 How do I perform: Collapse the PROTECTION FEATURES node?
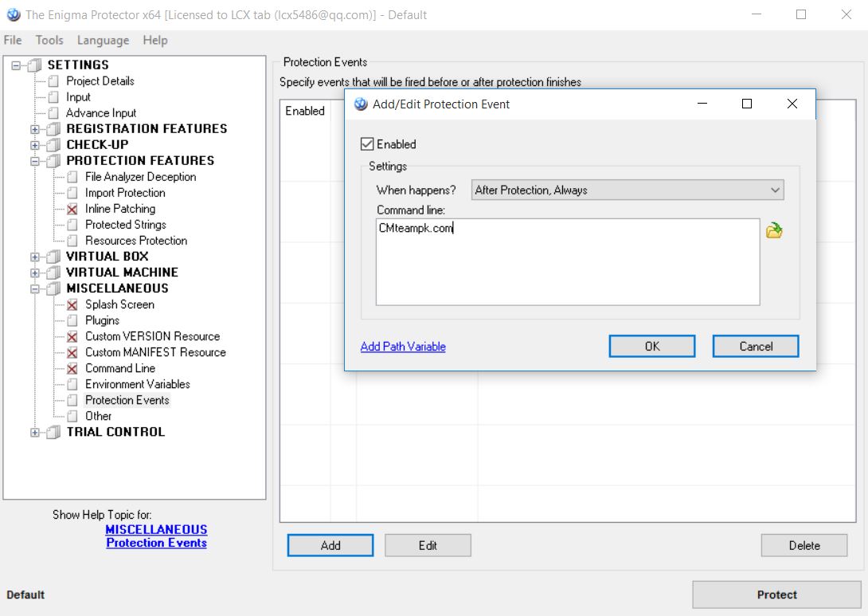coord(35,161)
